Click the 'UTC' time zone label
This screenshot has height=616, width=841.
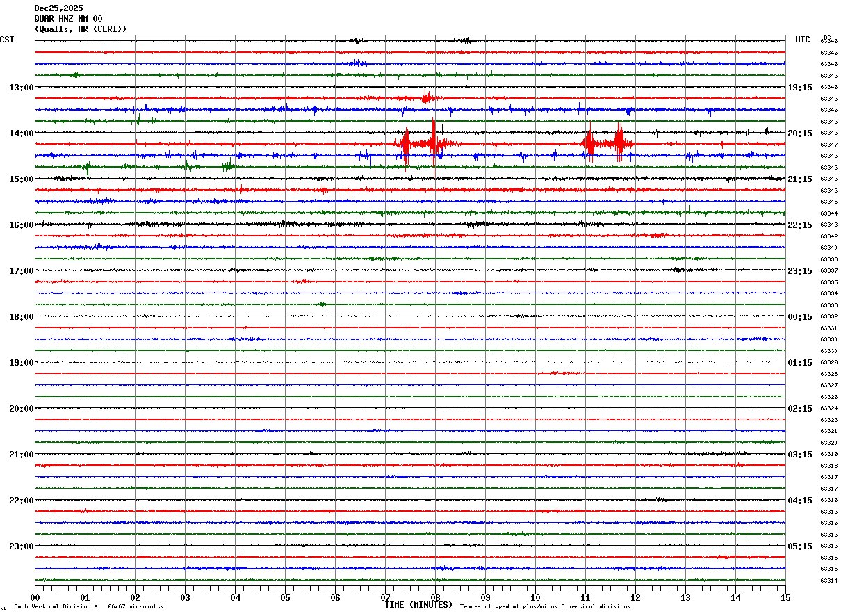point(803,40)
